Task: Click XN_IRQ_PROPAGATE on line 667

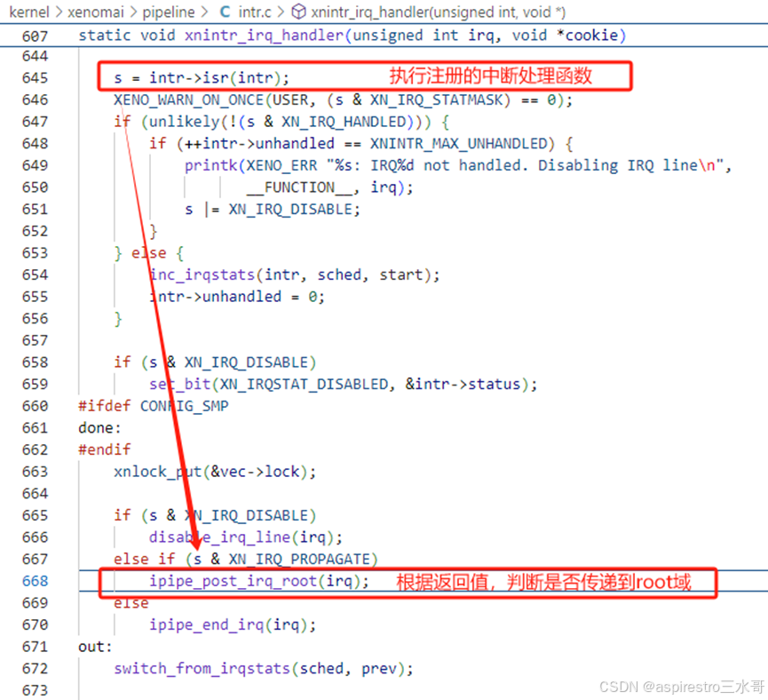Action: (299, 560)
